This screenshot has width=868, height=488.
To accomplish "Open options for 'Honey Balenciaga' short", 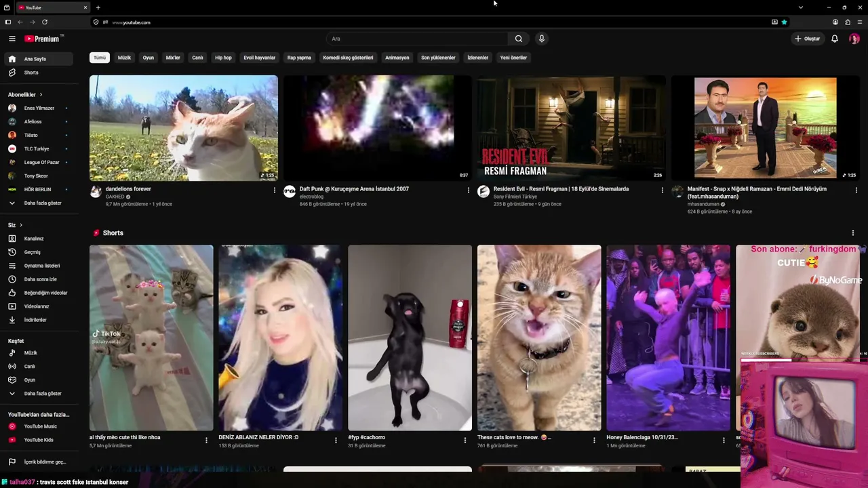I will 724,441.
